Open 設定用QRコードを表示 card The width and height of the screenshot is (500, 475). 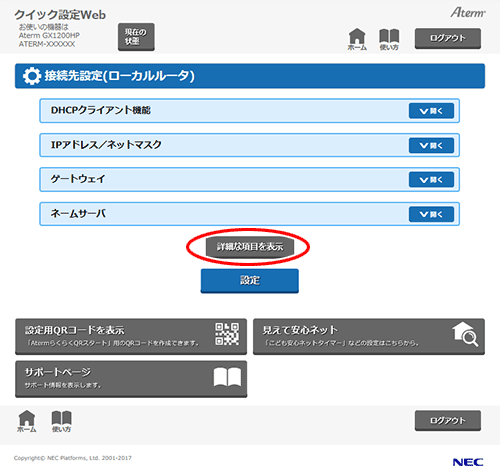(131, 336)
